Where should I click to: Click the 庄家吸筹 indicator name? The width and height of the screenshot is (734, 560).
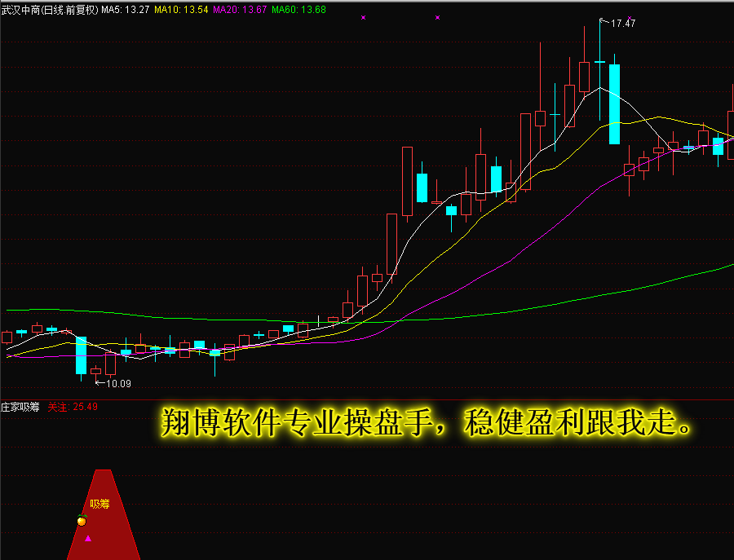(20, 407)
